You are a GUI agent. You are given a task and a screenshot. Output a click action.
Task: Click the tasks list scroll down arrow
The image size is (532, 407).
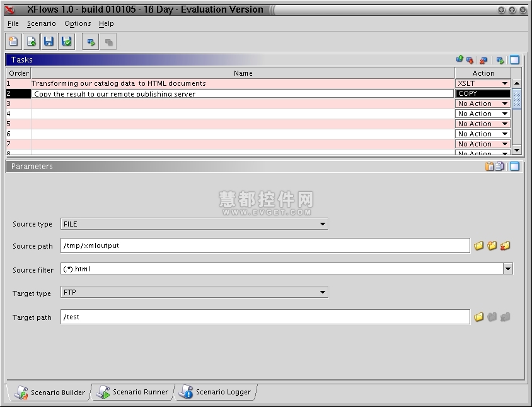pos(517,150)
